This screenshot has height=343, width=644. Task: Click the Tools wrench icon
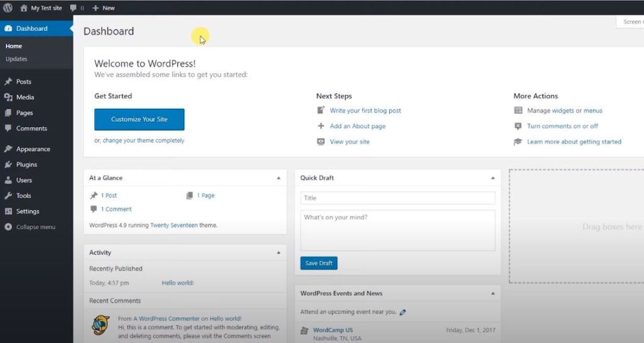8,196
